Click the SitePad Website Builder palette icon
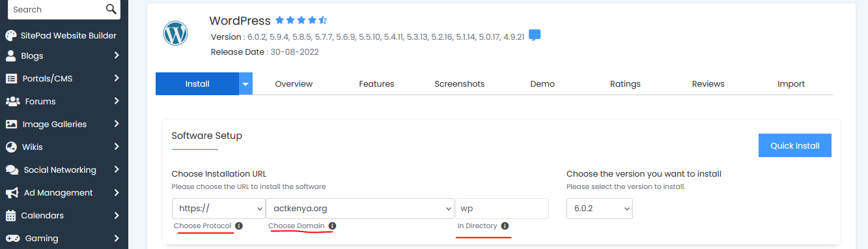The height and width of the screenshot is (249, 868). point(11,36)
